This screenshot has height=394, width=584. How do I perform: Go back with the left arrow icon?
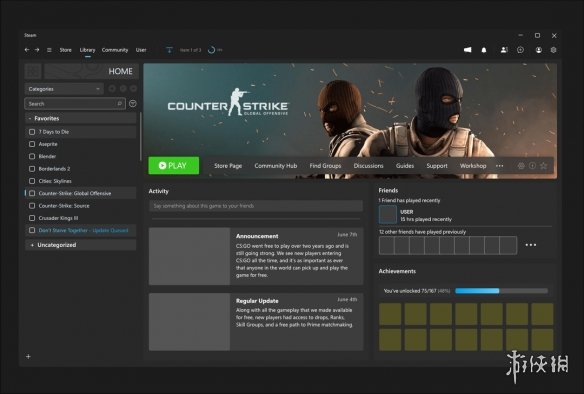[27, 50]
